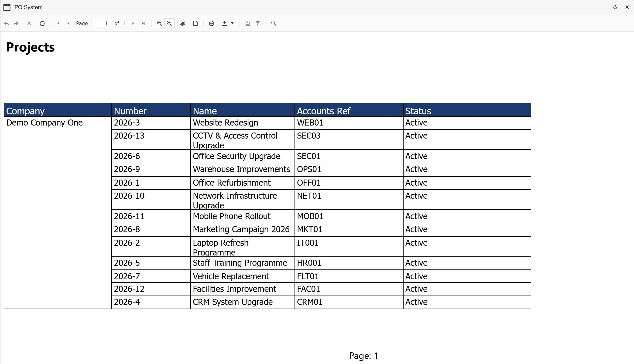Image resolution: width=634 pixels, height=364 pixels.
Task: Close the PO System window
Action: pos(627,7)
